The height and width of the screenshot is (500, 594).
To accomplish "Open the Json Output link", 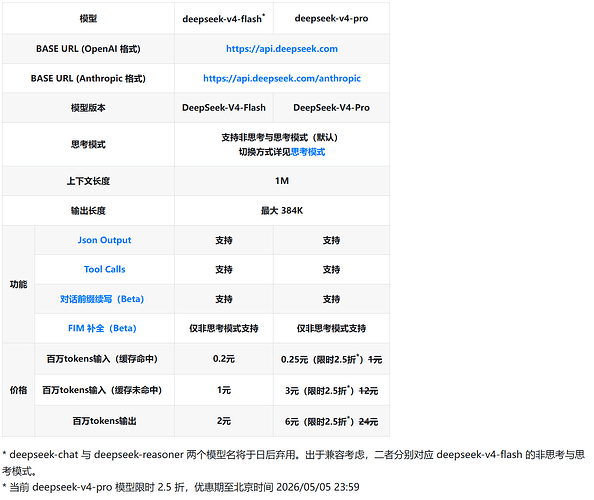I will (105, 240).
